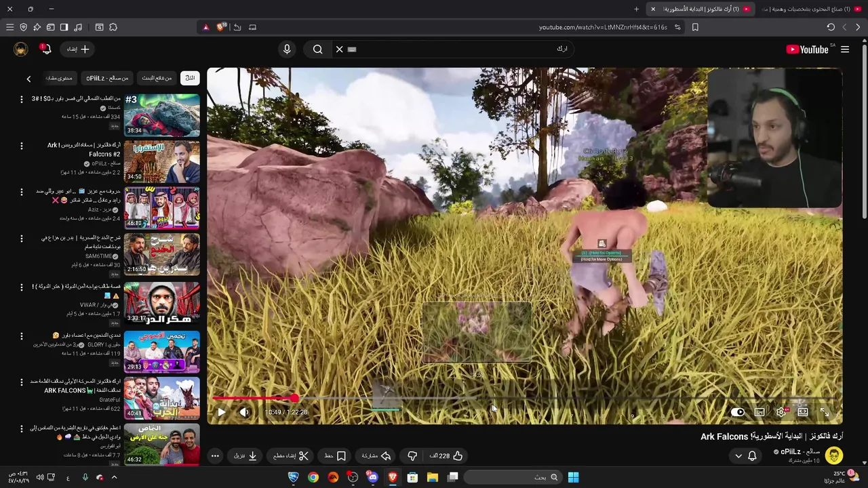Open the subscription notification bell dropdown
Image resolution: width=868 pixels, height=488 pixels.
pyautogui.click(x=745, y=456)
